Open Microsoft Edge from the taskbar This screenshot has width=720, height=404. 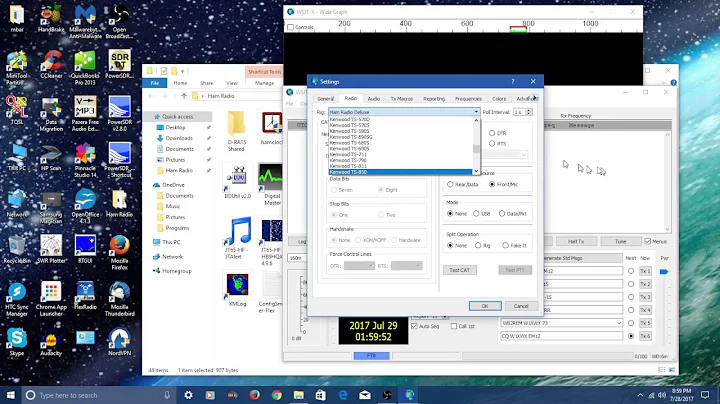[x=343, y=395]
